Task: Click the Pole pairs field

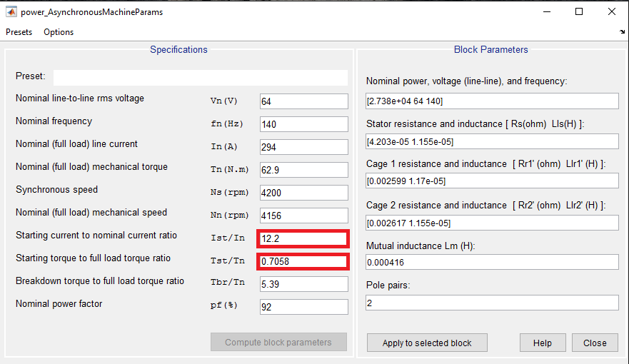Action: pos(492,303)
